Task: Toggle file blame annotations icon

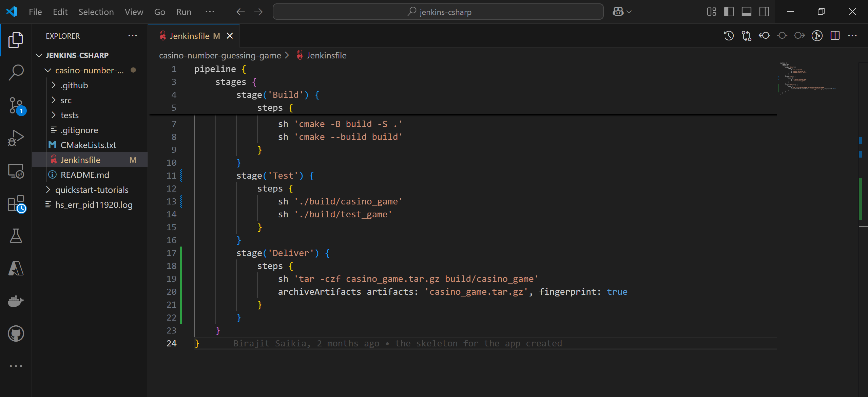Action: tap(817, 36)
